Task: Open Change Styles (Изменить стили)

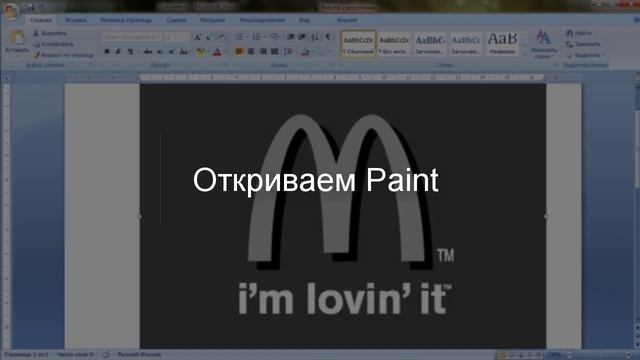Action: point(544,44)
